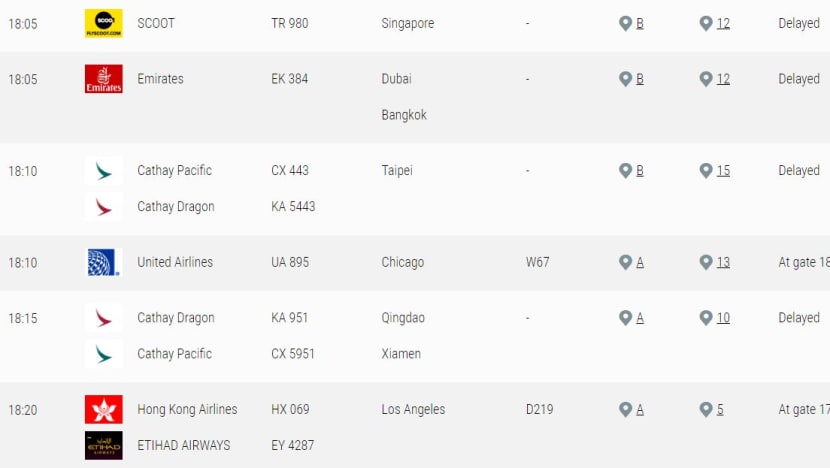The image size is (830, 468).
Task: Click location pin beside terminal A for Chicago
Action: (625, 262)
